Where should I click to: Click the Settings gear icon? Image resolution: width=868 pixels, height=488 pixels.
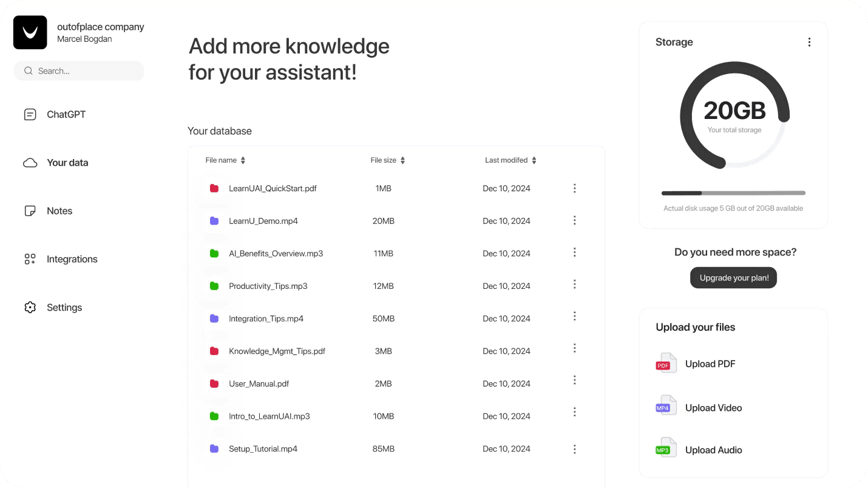(30, 307)
